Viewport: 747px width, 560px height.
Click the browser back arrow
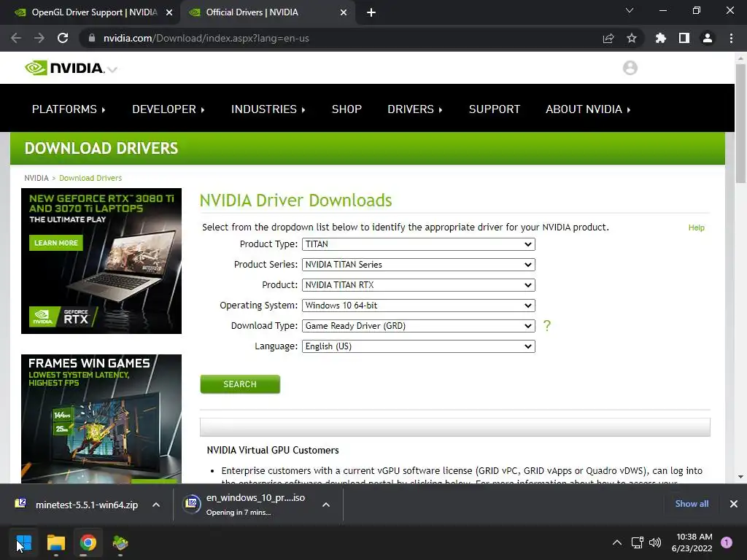16,38
